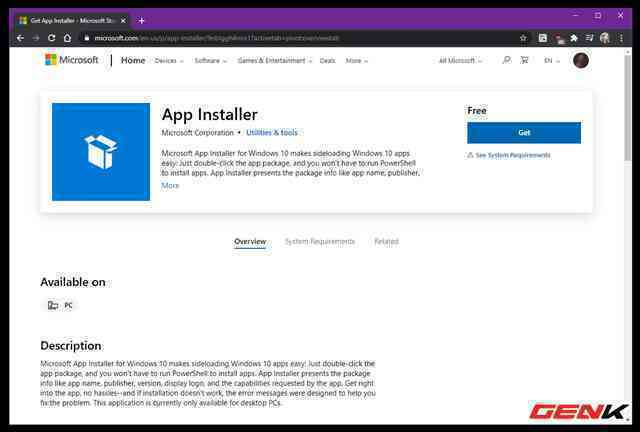Open the Utilities & tools category link
Viewport: 640px width, 432px height.
point(272,133)
